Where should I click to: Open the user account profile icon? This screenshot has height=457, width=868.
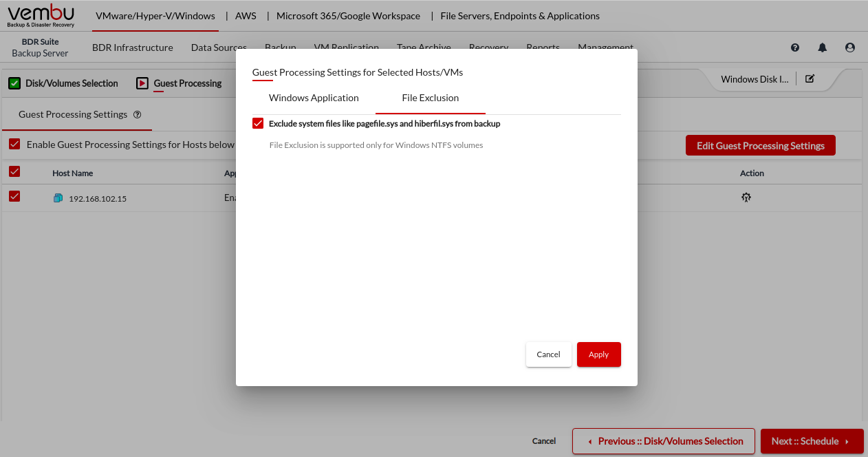(x=850, y=47)
